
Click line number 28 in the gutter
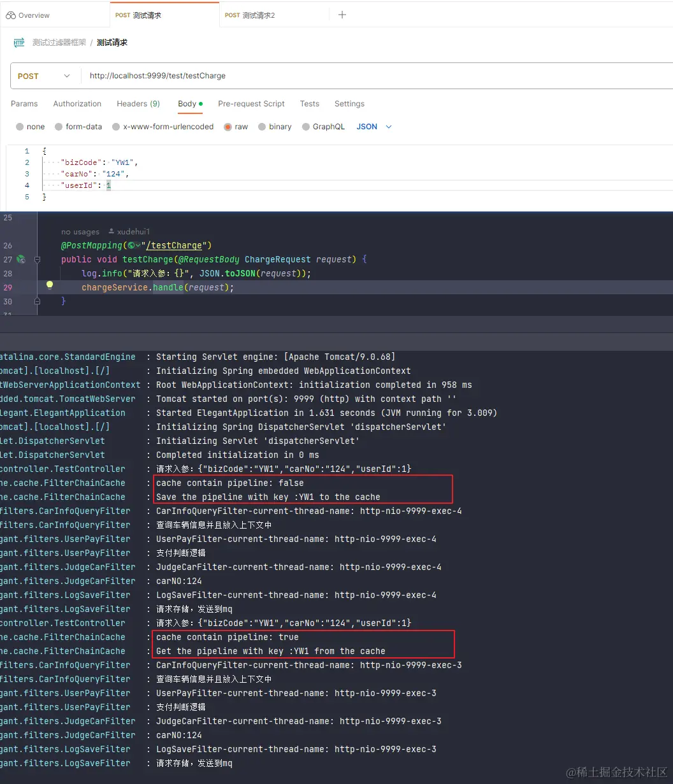[x=8, y=273]
